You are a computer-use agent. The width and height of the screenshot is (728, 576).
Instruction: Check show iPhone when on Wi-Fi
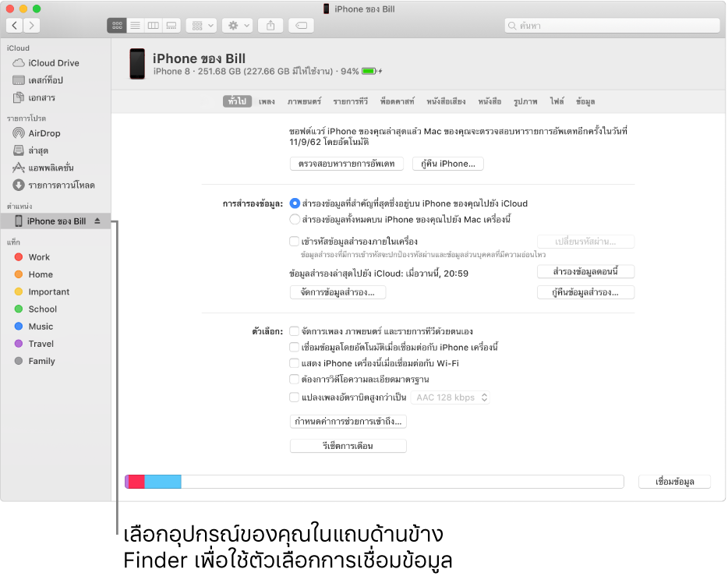click(294, 363)
